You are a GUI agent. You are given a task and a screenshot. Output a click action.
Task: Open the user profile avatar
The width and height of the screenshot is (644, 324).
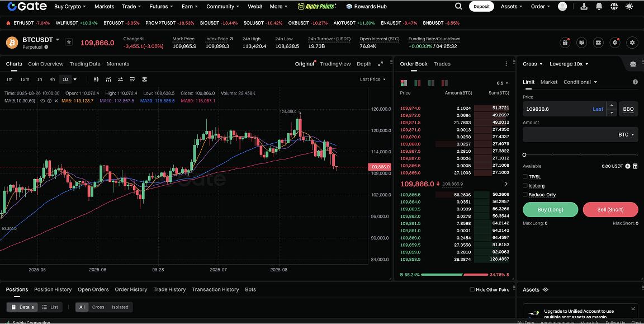562,6
